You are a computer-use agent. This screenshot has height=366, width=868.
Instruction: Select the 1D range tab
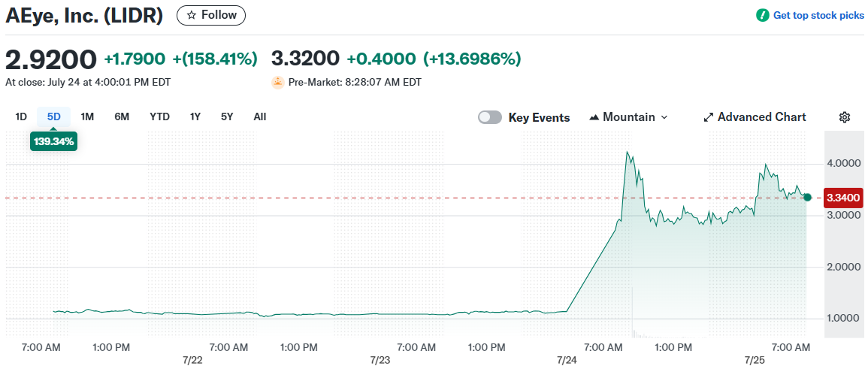[21, 116]
